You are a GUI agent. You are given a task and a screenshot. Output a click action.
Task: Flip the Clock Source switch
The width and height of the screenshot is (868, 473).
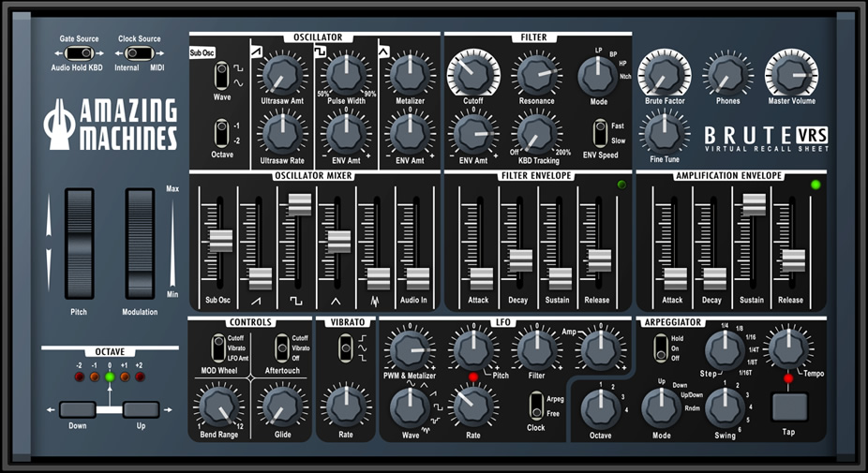point(139,53)
